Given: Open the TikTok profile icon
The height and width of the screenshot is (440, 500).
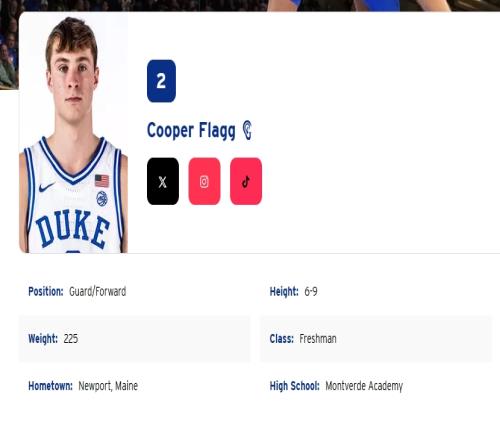Looking at the screenshot, I should coord(246,181).
